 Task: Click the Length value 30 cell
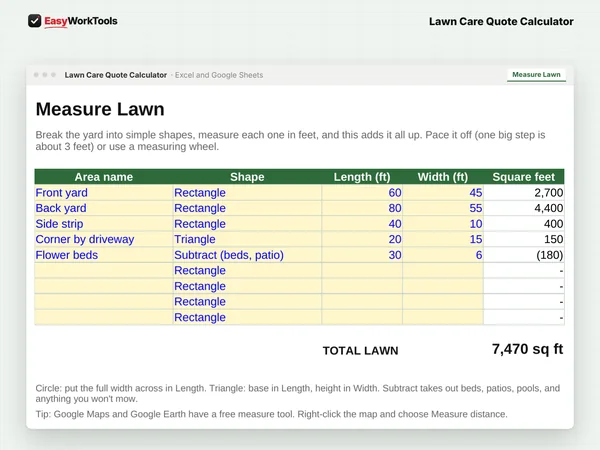[362, 255]
